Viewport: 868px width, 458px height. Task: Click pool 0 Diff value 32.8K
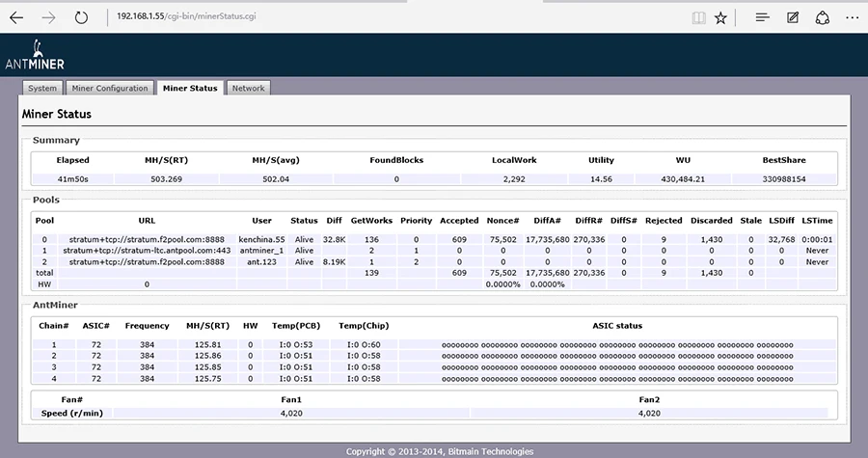pyautogui.click(x=334, y=239)
